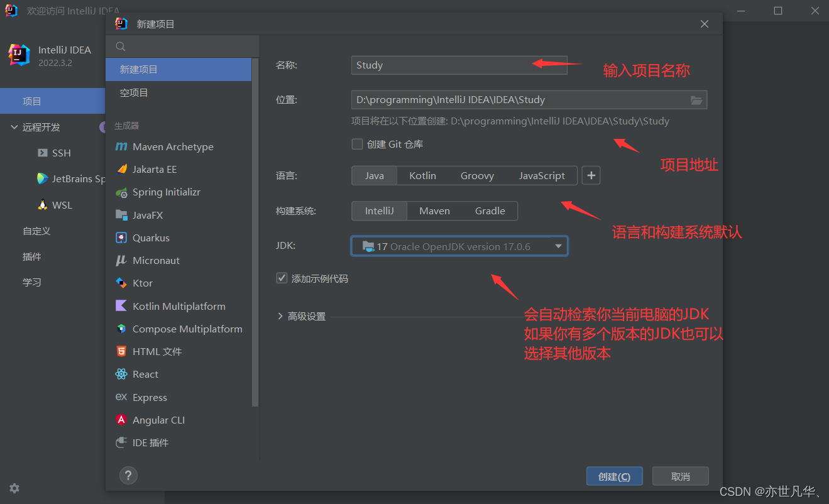
Task: Click the search magnifier icon in dialog
Action: point(121,47)
